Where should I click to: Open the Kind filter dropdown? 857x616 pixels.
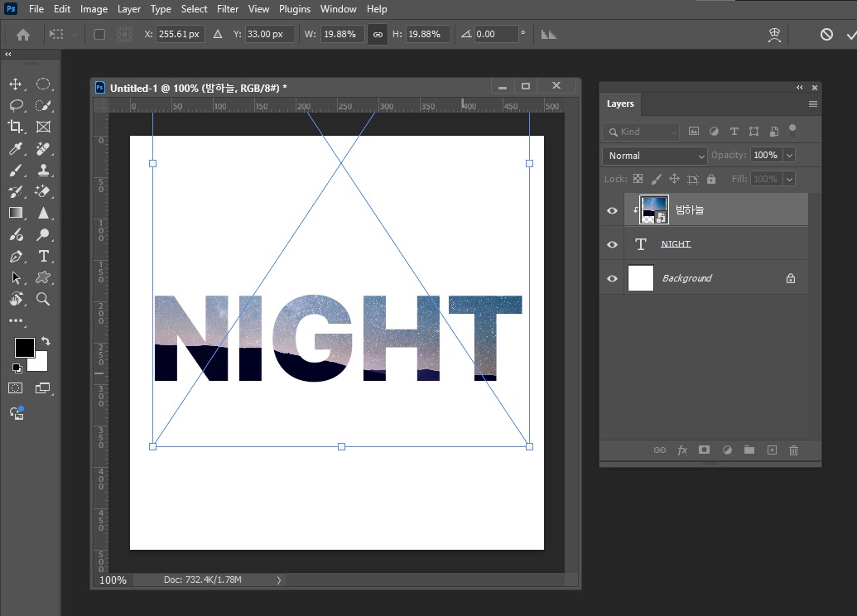[641, 132]
